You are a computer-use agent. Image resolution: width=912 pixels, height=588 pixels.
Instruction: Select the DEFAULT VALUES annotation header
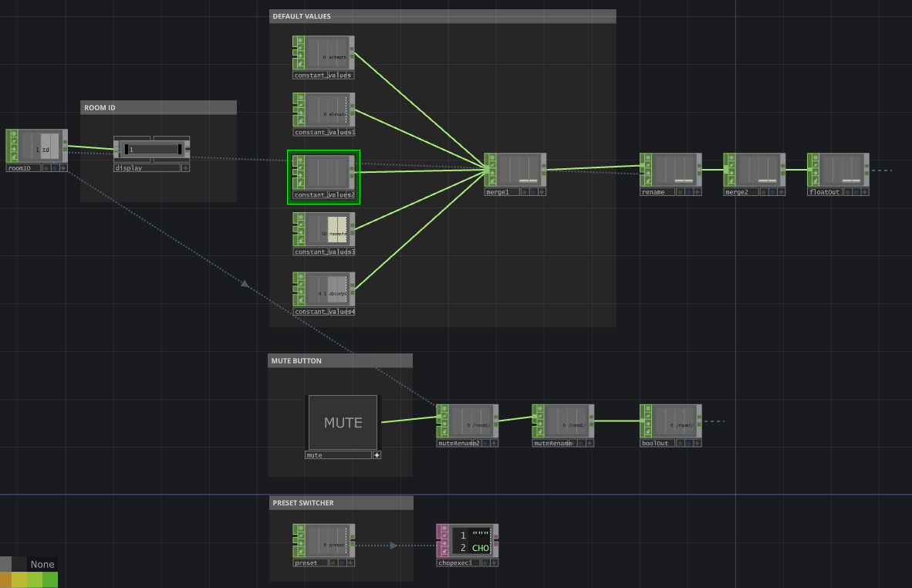click(x=443, y=16)
